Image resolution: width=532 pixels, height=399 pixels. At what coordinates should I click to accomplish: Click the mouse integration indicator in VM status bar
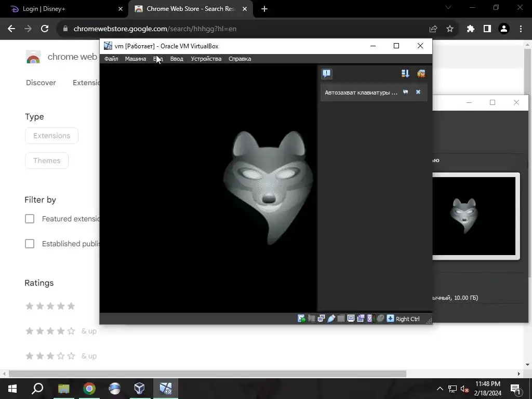click(380, 318)
